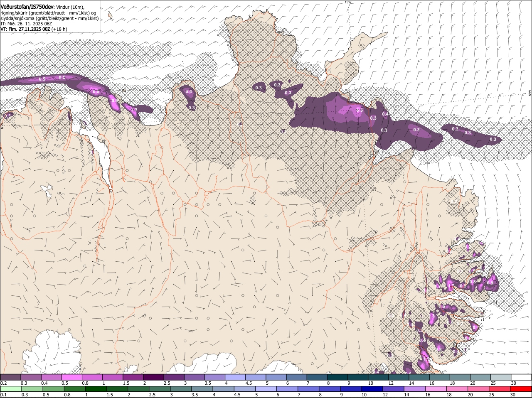
Task: Pick the deep blue lower swatch between 10 and 12
Action: [x=372, y=389]
